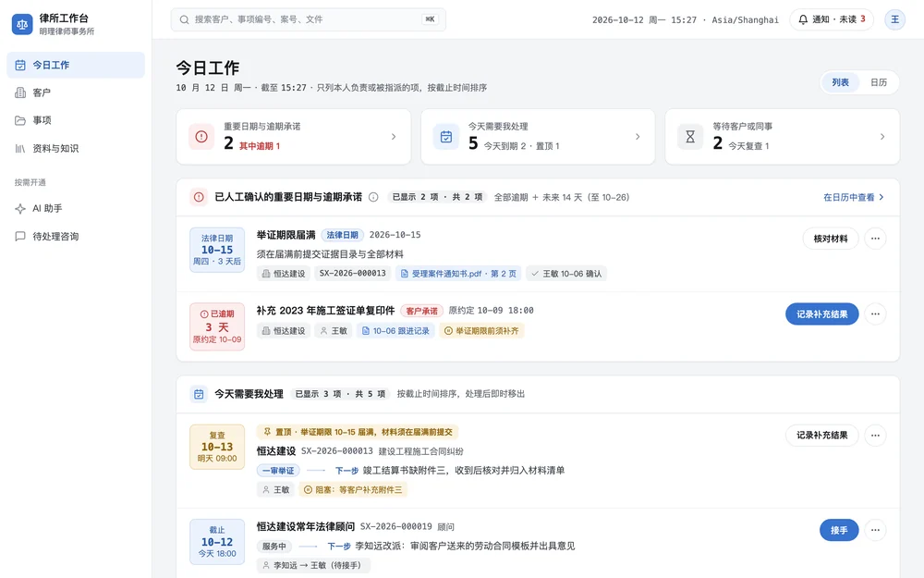The width and height of the screenshot is (924, 578).
Task: Open the 重要日期与逾期承诺 summary card
Action: [294, 136]
